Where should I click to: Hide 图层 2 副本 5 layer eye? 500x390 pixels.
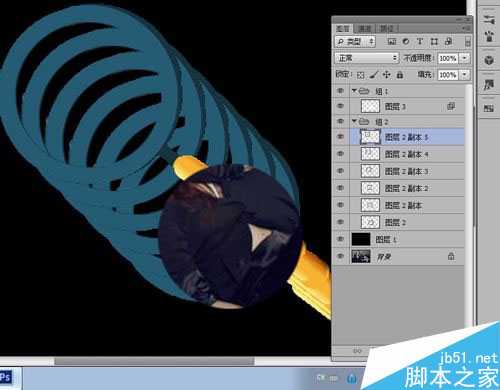click(x=340, y=137)
